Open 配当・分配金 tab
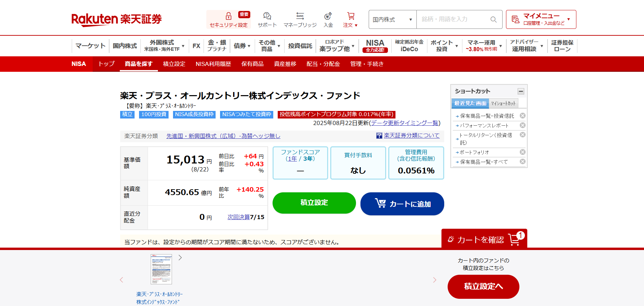This screenshot has width=644, height=306. [x=323, y=64]
